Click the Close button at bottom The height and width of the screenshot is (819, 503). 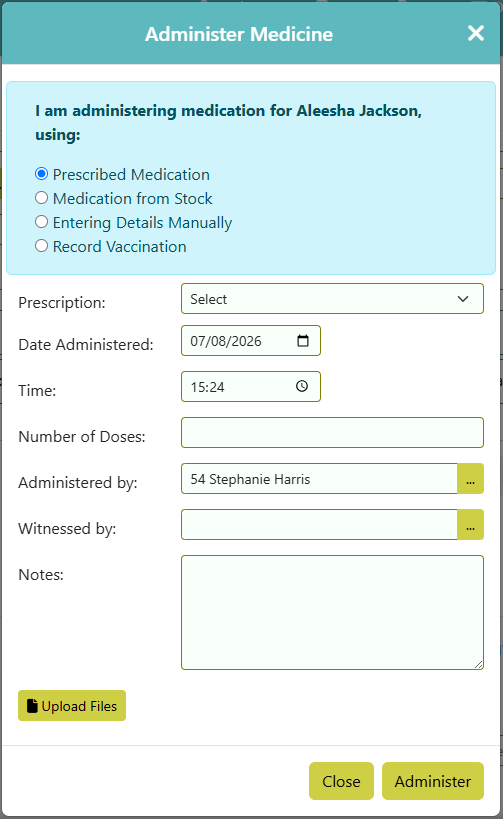pyautogui.click(x=341, y=781)
